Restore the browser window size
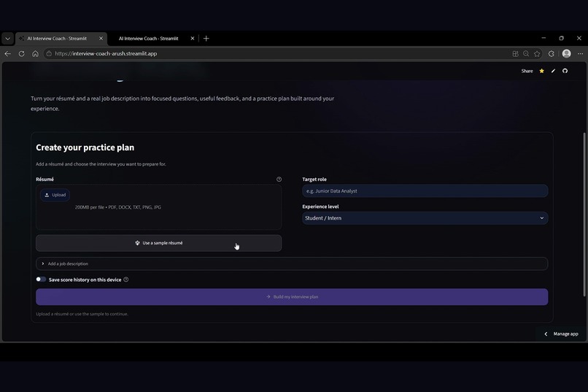Viewport: 588px width, 392px height. click(562, 38)
